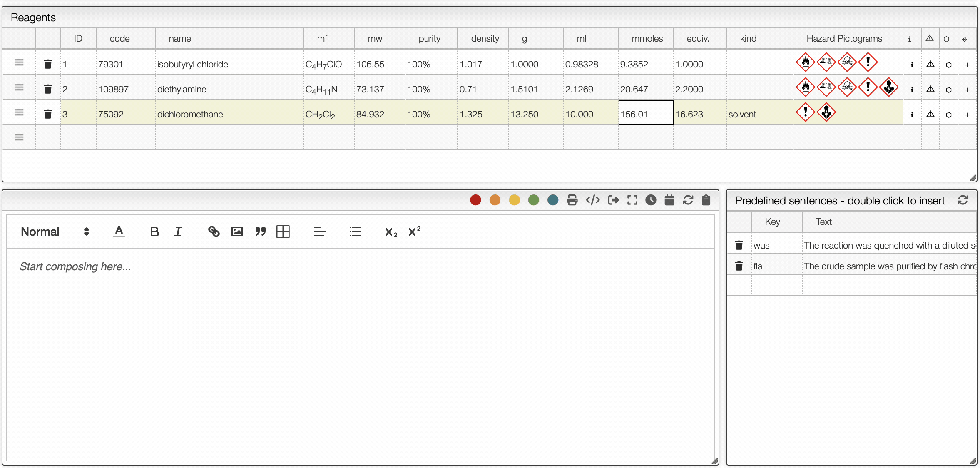Click the clipboard paste icon
The width and height of the screenshot is (980, 468).
[x=706, y=200]
